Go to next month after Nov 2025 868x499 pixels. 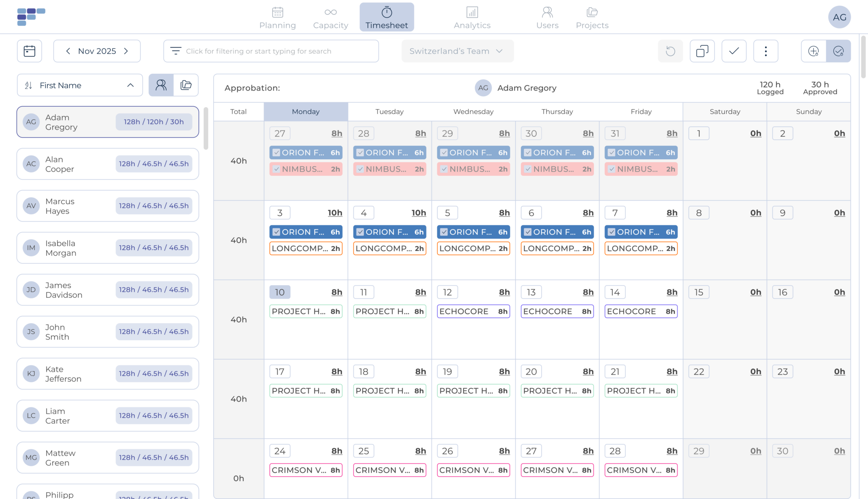click(x=126, y=51)
